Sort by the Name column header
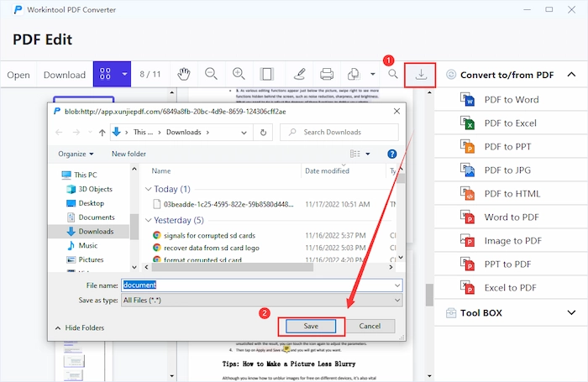This screenshot has width=588, height=382. (x=161, y=171)
